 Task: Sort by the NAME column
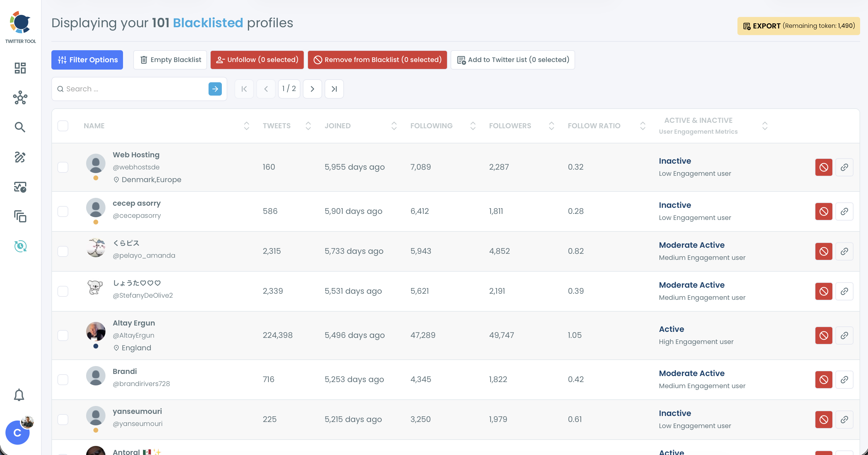point(246,126)
